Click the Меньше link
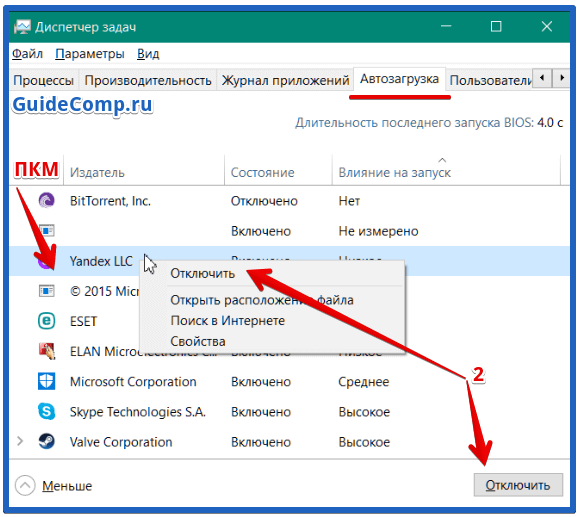Image resolution: width=581 pixels, height=517 pixels. tap(67, 486)
